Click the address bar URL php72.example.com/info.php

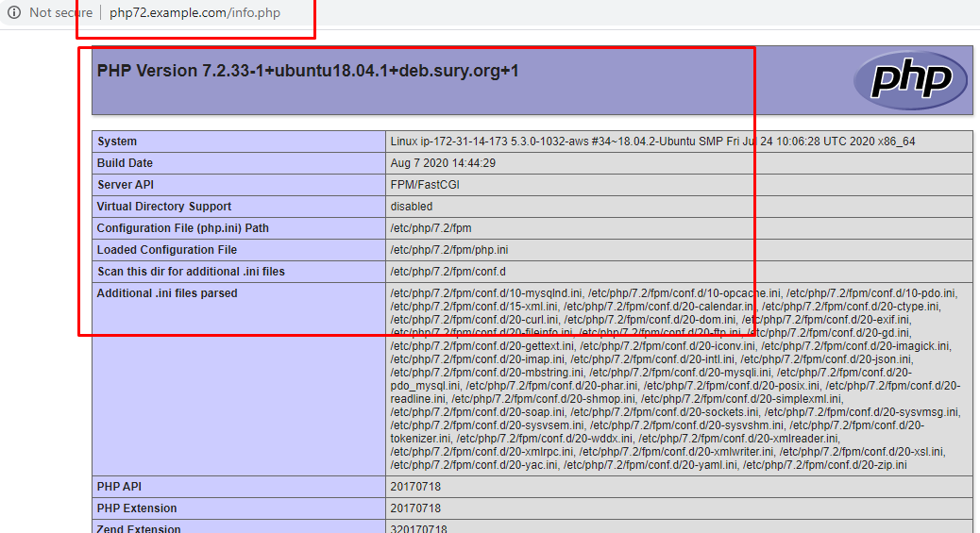pyautogui.click(x=195, y=12)
